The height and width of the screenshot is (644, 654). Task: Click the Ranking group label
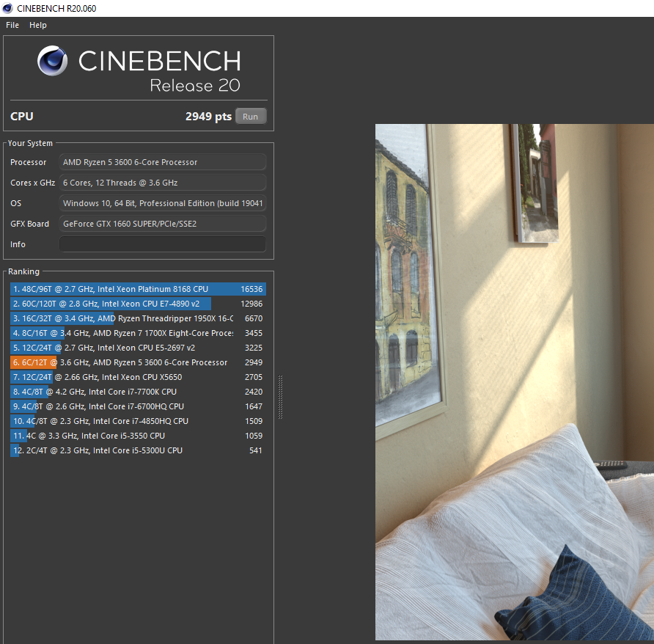point(23,271)
